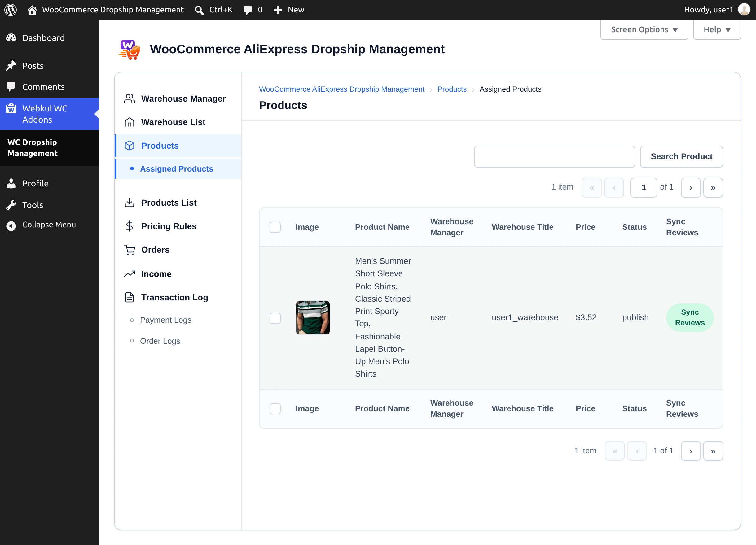This screenshot has width=756, height=545.
Task: Click the publish status cell
Action: (635, 317)
